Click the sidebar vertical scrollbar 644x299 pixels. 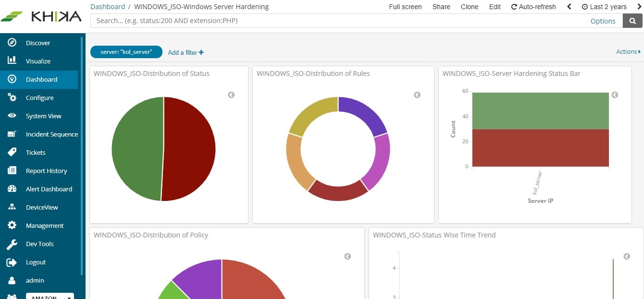coord(82,156)
